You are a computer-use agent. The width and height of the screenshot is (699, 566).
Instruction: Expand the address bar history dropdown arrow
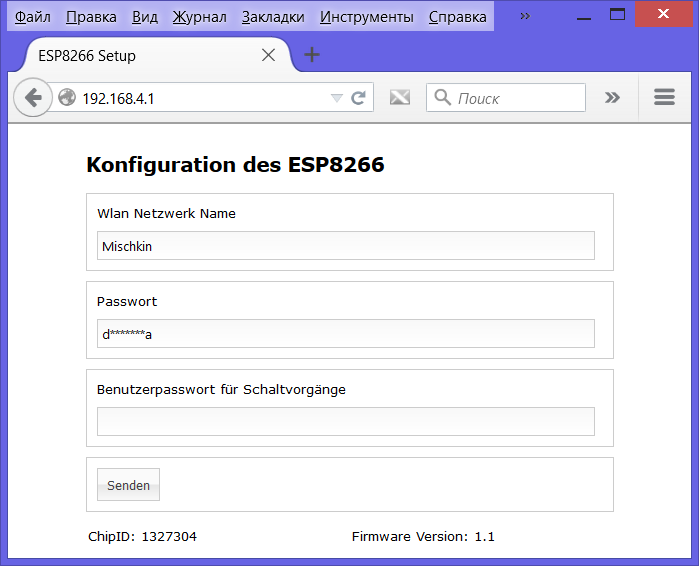tap(336, 98)
